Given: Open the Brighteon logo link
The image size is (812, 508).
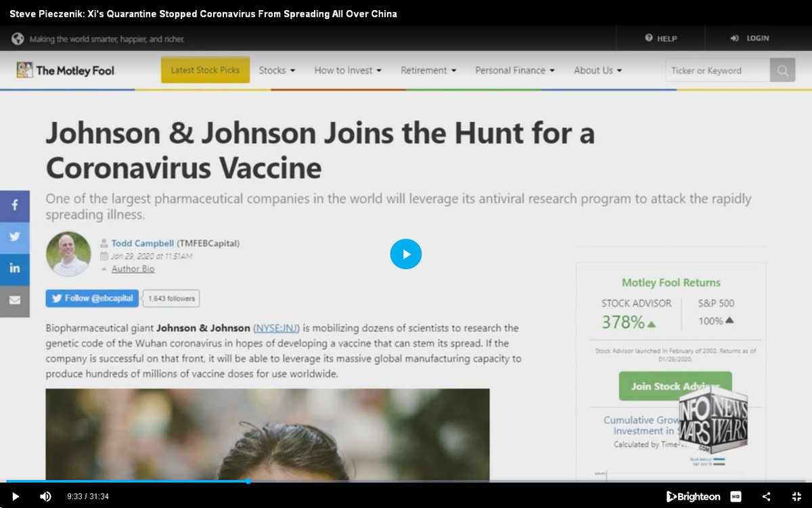Looking at the screenshot, I should tap(694, 496).
